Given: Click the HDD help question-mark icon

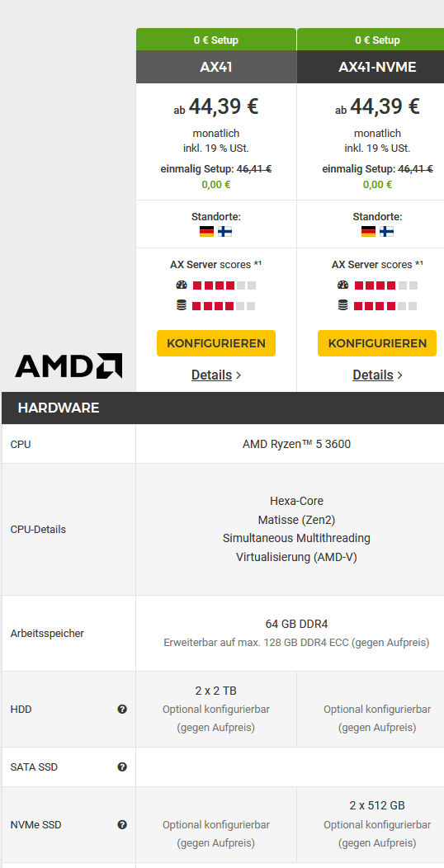Looking at the screenshot, I should click(x=122, y=709).
